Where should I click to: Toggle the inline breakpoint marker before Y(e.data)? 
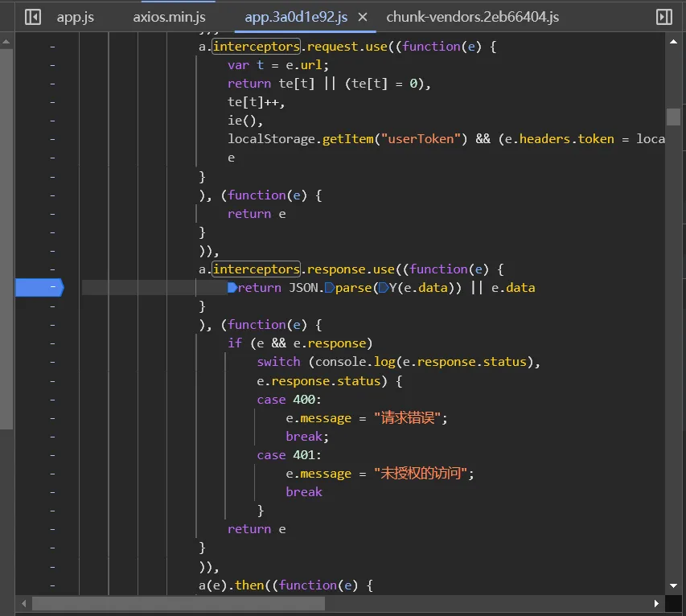384,287
